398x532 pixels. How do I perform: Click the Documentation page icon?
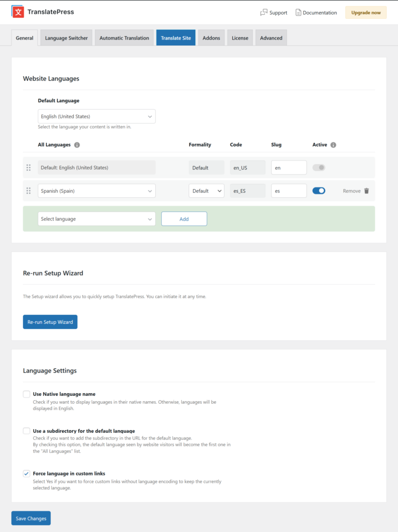click(x=298, y=12)
